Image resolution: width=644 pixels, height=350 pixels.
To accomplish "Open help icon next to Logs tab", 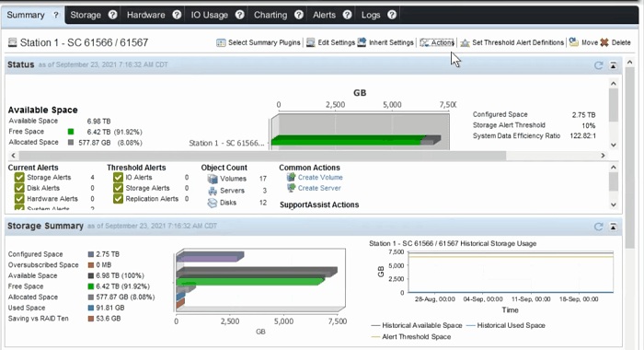I will 392,15.
